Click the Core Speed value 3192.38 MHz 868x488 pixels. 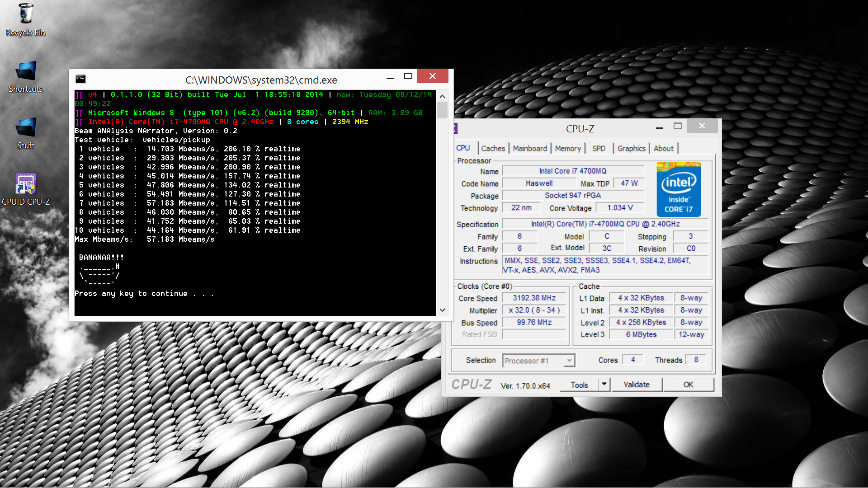coord(534,298)
